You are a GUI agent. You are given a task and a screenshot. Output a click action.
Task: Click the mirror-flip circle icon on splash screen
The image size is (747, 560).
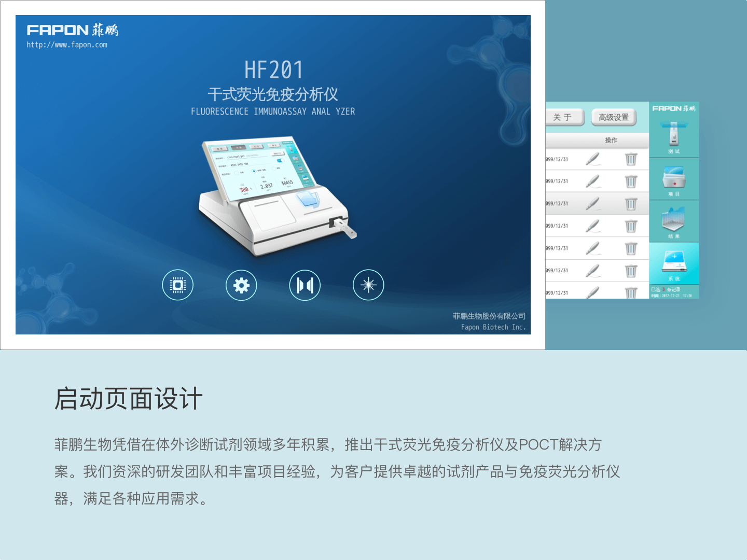[305, 285]
